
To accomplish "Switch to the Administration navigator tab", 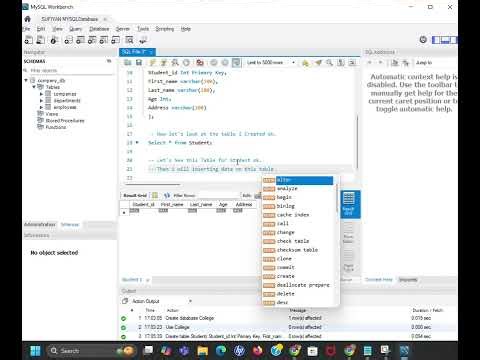I will (40, 224).
